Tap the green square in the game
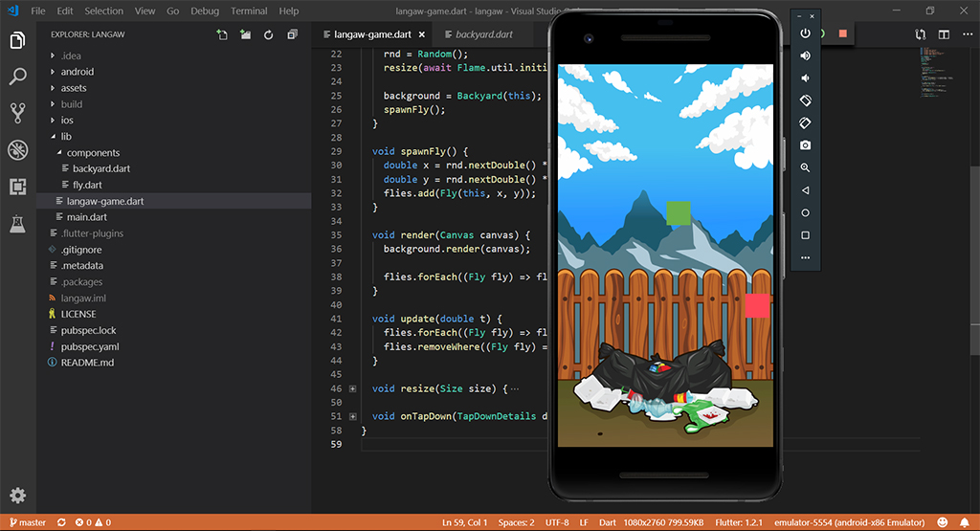Screen dimensions: 980x531 click(x=679, y=212)
